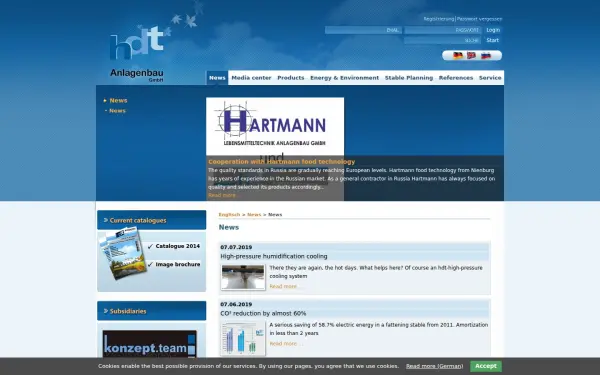Click the checkmark beside Image brochure
The width and height of the screenshot is (600, 375).
pyautogui.click(x=150, y=264)
